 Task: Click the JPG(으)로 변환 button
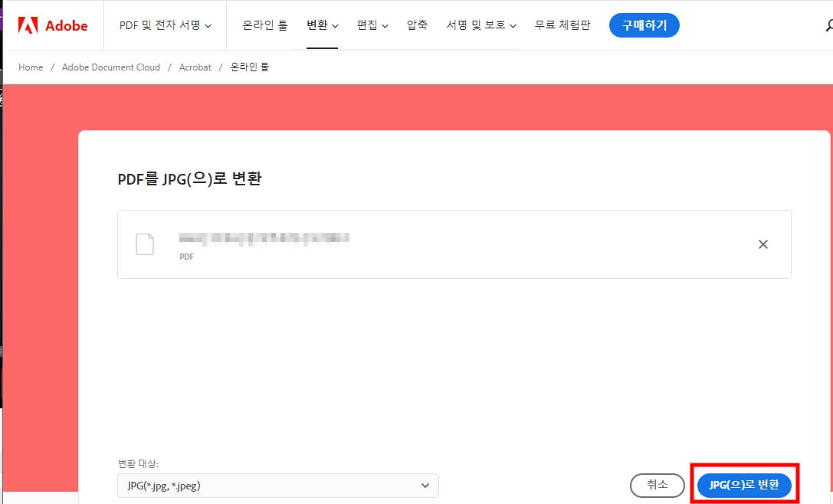pyautogui.click(x=745, y=485)
